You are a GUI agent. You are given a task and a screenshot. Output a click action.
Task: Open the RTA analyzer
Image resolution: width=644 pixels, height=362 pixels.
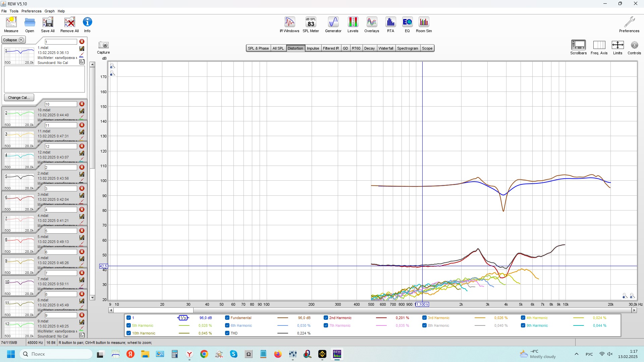pyautogui.click(x=390, y=24)
